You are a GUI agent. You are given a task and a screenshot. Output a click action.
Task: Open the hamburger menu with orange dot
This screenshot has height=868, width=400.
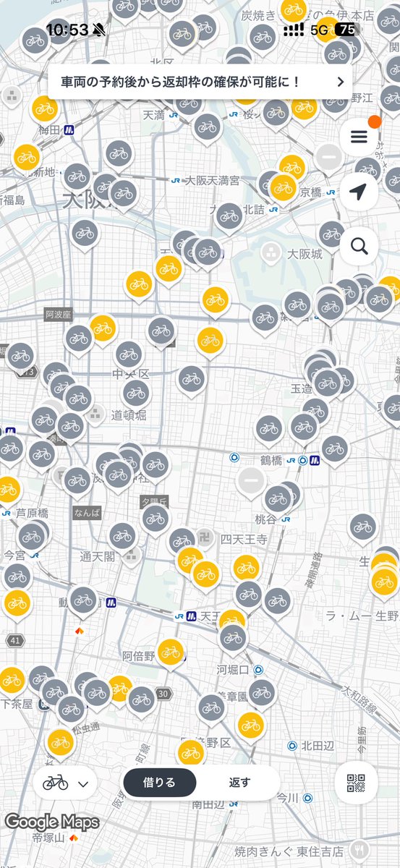[x=359, y=137]
